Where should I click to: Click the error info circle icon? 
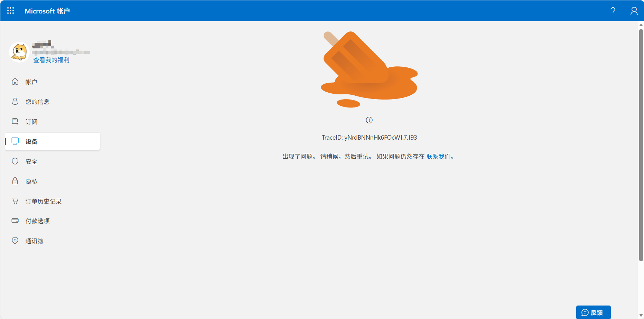tap(369, 120)
